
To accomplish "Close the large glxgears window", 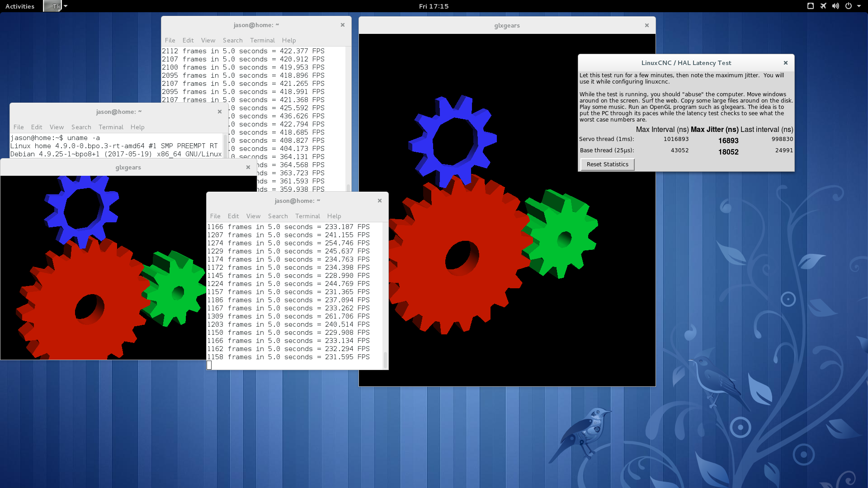I will pyautogui.click(x=647, y=25).
